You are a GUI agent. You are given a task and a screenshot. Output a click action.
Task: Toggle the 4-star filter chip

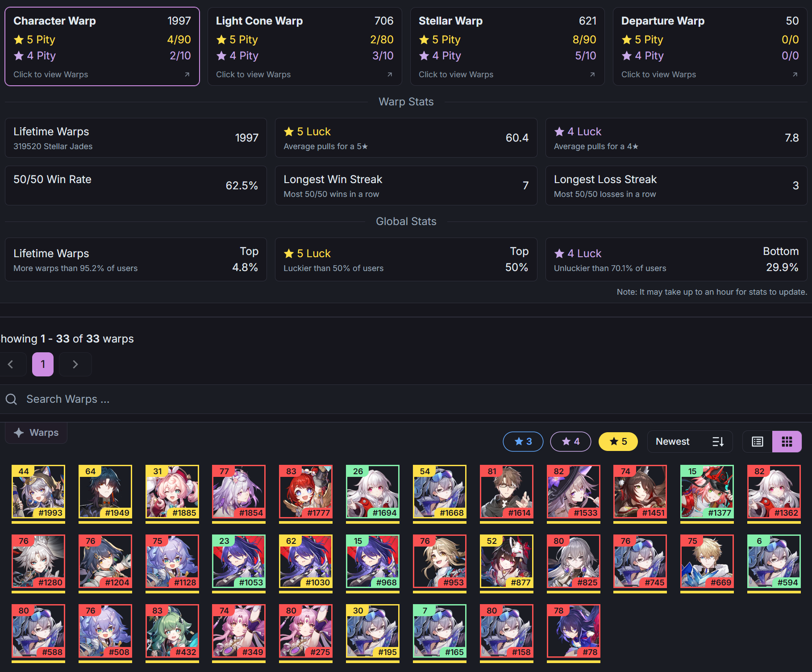(x=570, y=442)
